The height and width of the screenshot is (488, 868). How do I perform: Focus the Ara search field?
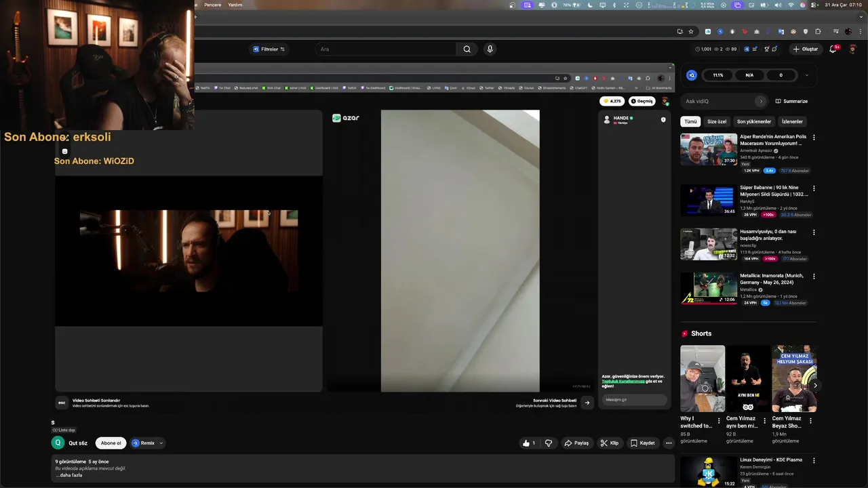pyautogui.click(x=387, y=49)
